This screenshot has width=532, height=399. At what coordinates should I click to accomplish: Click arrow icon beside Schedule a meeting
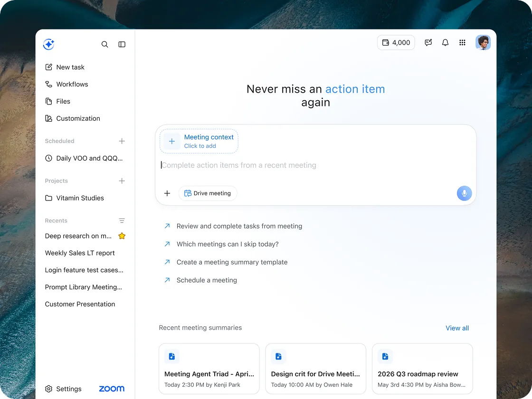click(167, 280)
